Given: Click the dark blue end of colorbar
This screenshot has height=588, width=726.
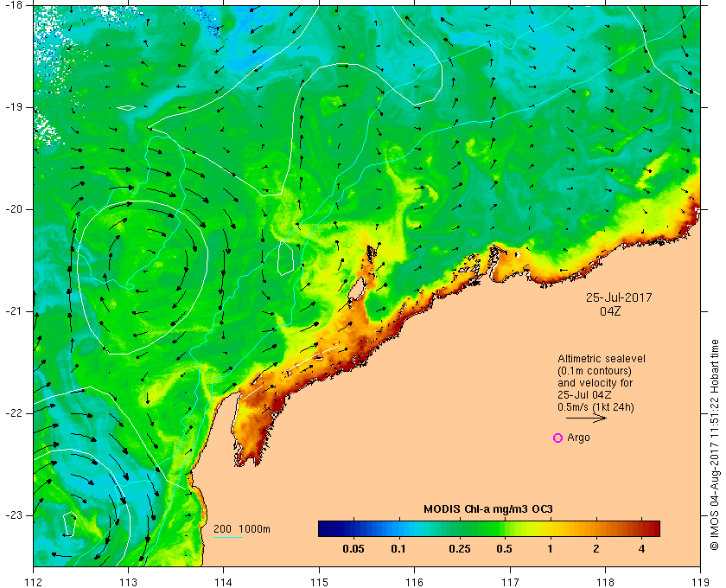Looking at the screenshot, I should point(326,528).
